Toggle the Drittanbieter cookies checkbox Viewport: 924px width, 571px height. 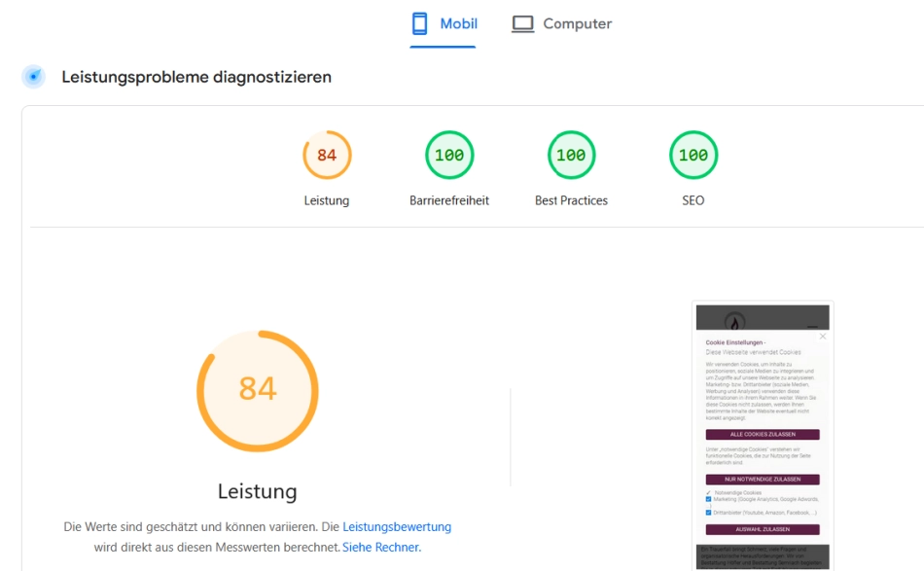click(708, 512)
